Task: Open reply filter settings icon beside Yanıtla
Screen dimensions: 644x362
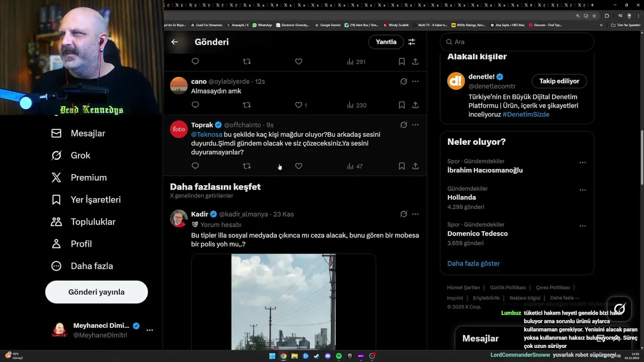Action: 412,42
